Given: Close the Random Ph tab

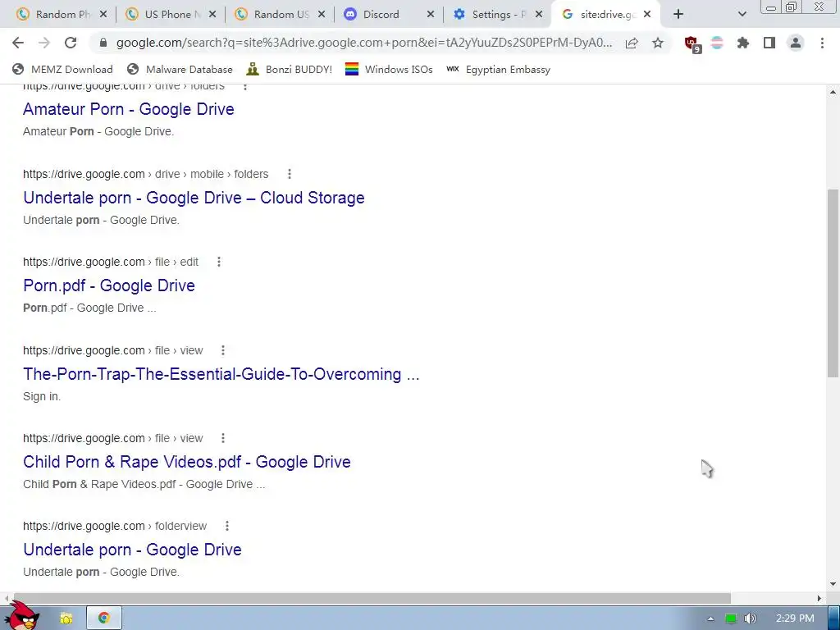Looking at the screenshot, I should (x=103, y=15).
